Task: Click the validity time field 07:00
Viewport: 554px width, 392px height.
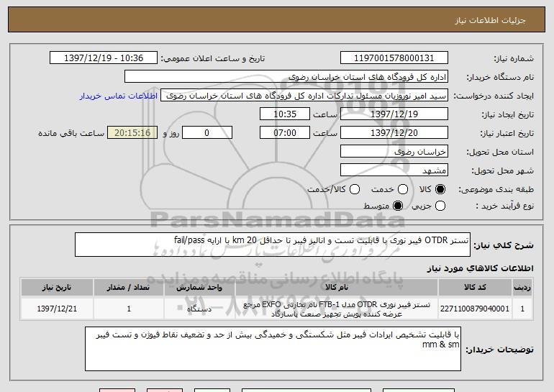Action: point(285,133)
